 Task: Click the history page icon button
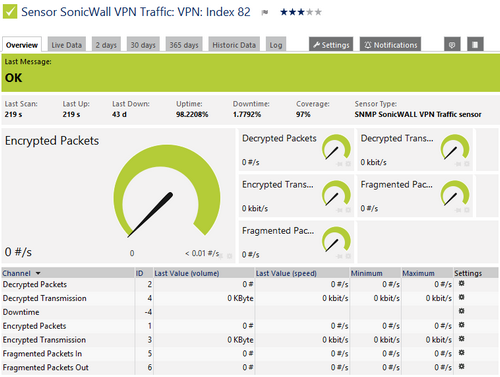pos(475,45)
